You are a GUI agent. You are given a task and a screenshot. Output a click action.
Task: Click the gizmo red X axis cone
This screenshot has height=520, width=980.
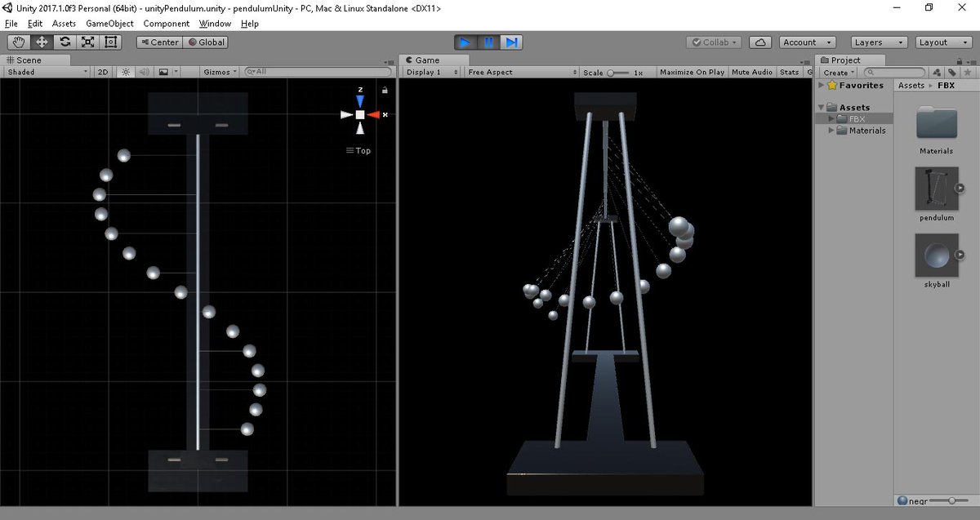(373, 114)
